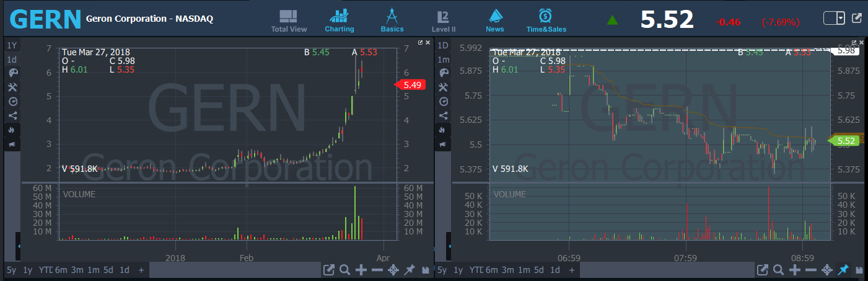Open the Level II view

click(444, 20)
